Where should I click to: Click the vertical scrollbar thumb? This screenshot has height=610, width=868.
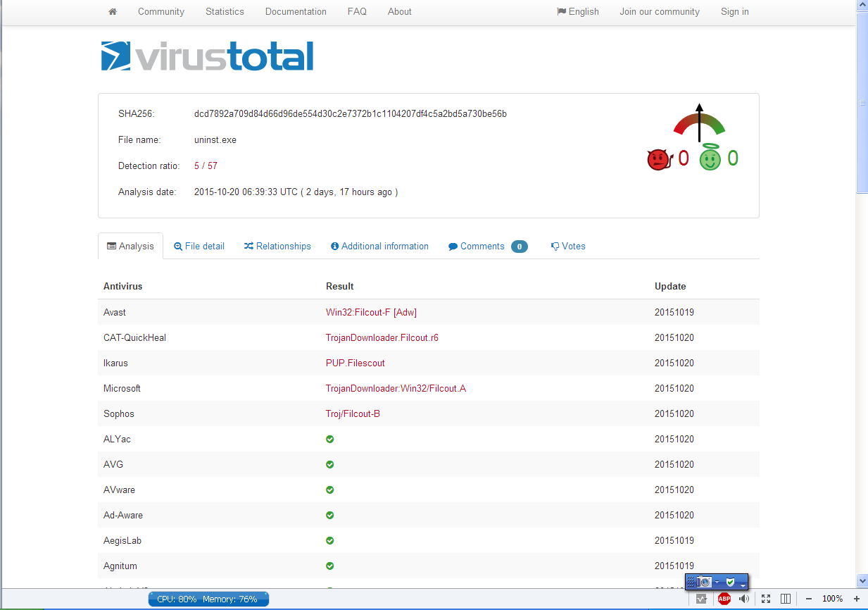[862, 101]
